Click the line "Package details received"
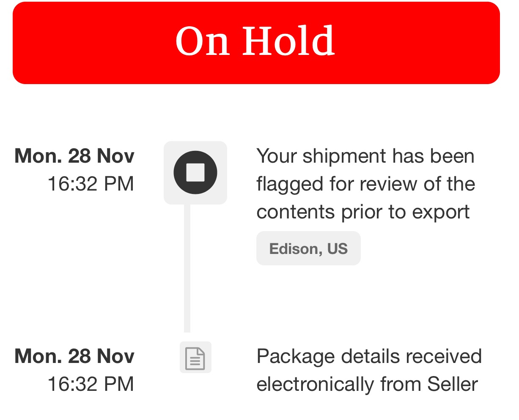The width and height of the screenshot is (519, 420). [369, 356]
